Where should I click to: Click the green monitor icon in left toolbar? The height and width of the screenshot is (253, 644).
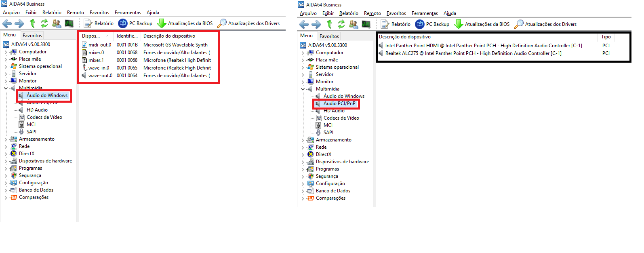(69, 23)
